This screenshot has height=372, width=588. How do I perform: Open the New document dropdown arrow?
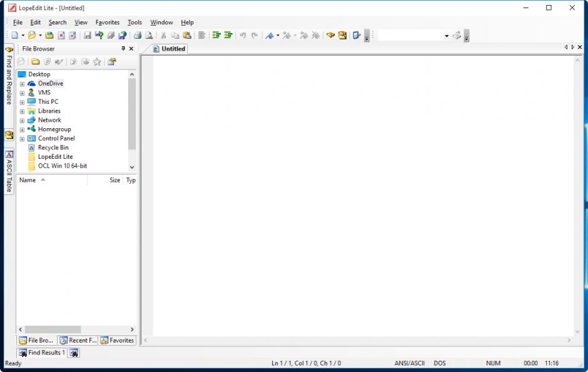coord(23,35)
